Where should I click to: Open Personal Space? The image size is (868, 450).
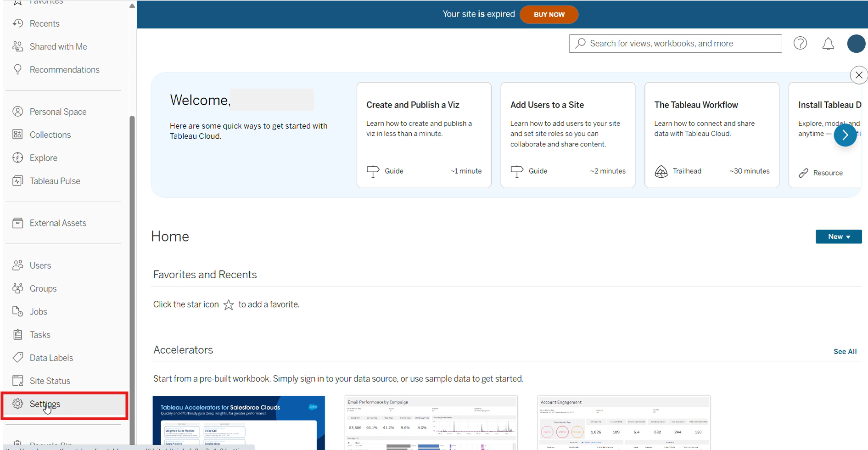58,112
